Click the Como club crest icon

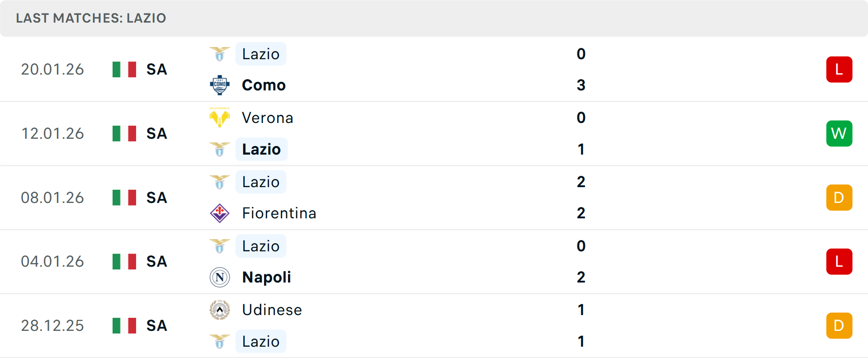click(x=220, y=85)
